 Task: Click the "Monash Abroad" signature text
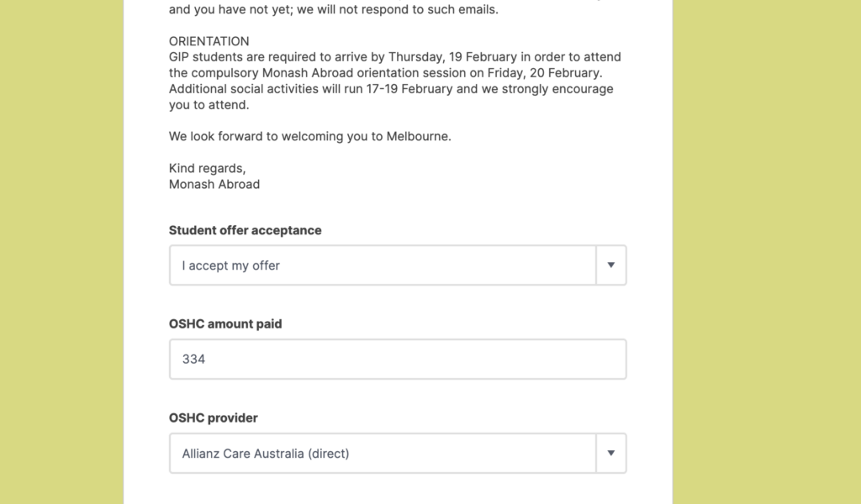(x=214, y=184)
